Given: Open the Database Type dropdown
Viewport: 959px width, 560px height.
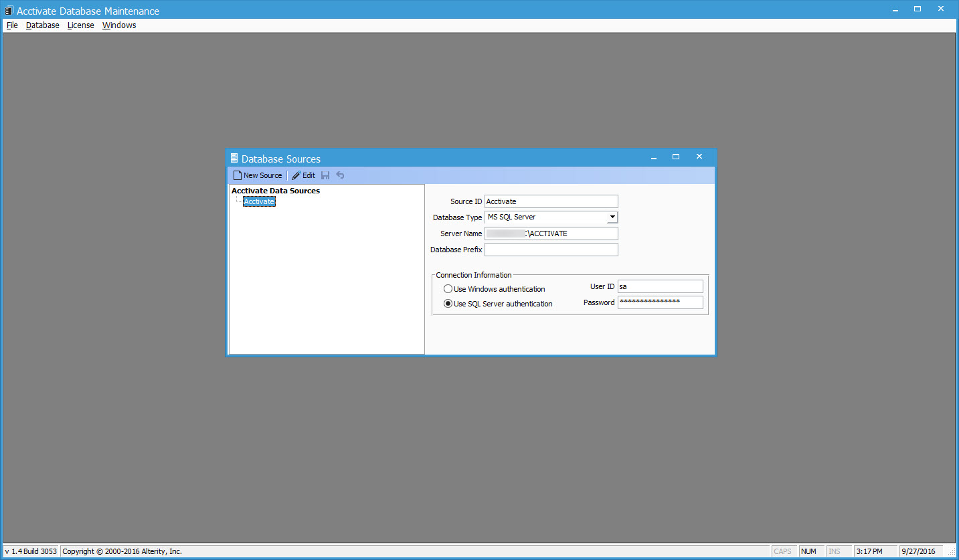Looking at the screenshot, I should click(x=612, y=217).
